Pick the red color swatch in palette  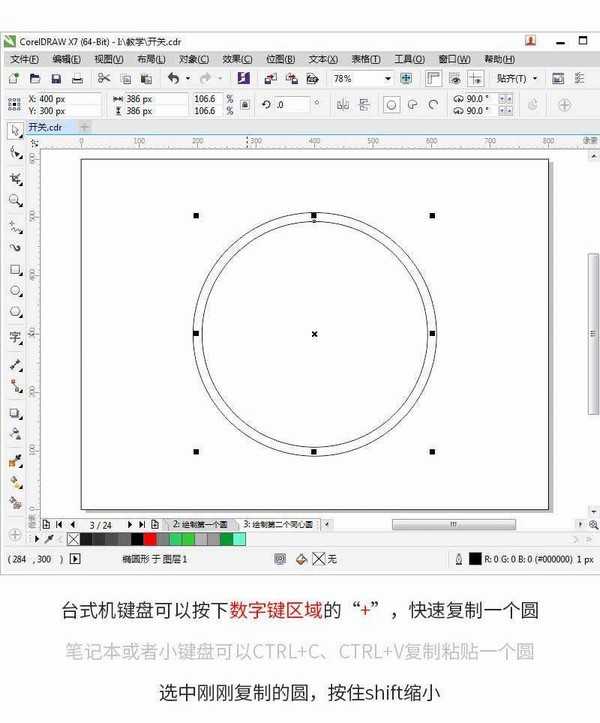pyautogui.click(x=150, y=539)
